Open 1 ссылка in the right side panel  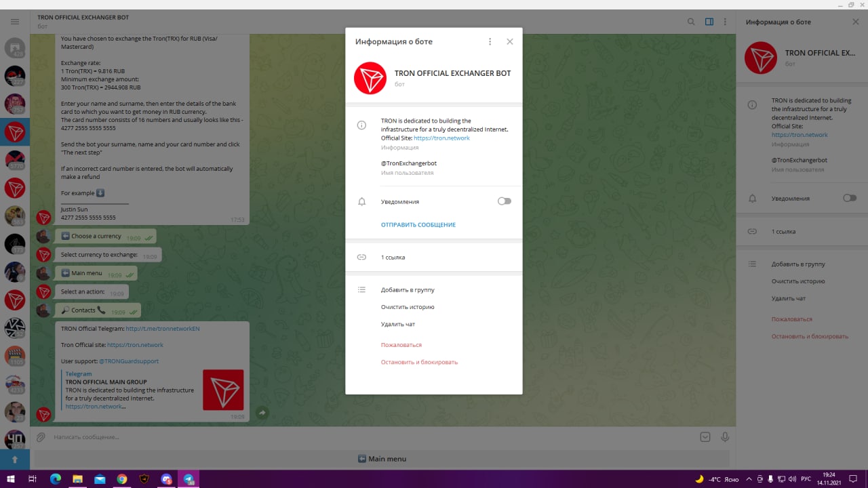[x=802, y=232]
